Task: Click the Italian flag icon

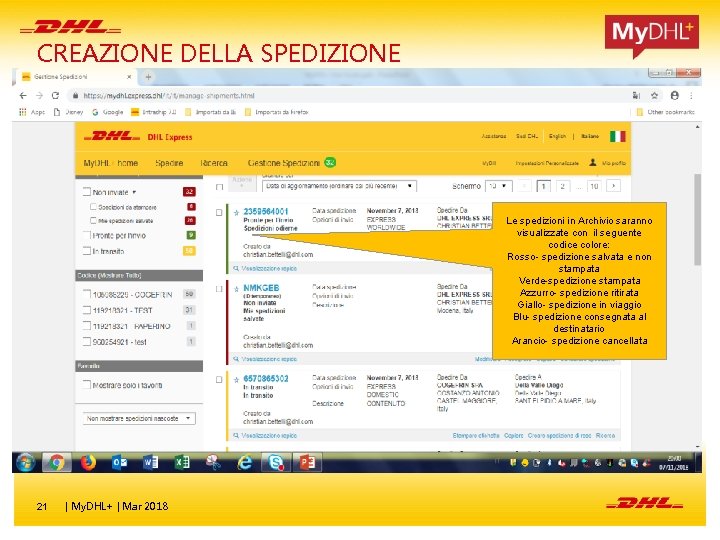Action: tap(618, 136)
